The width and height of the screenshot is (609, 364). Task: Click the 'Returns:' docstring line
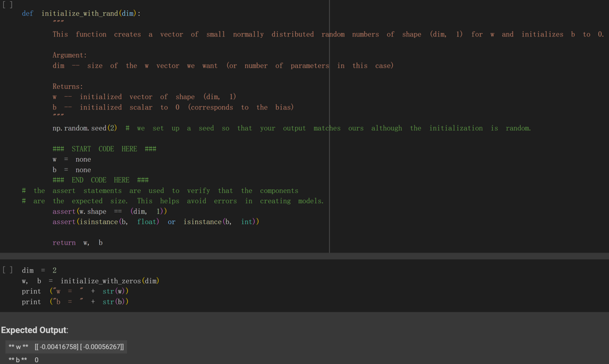[68, 86]
